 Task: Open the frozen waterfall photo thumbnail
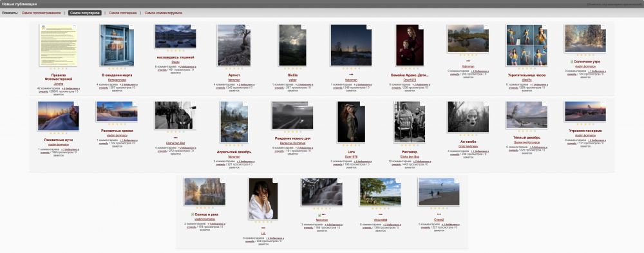321,192
